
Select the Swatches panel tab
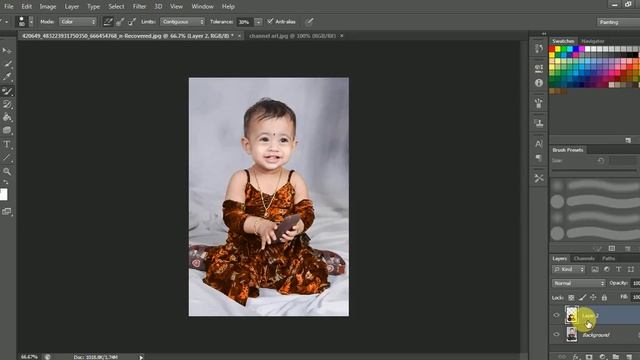(x=563, y=41)
